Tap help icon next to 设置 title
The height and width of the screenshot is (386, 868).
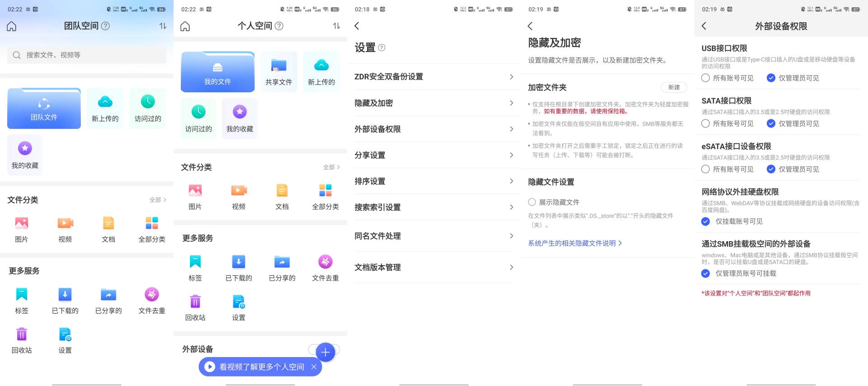point(382,48)
